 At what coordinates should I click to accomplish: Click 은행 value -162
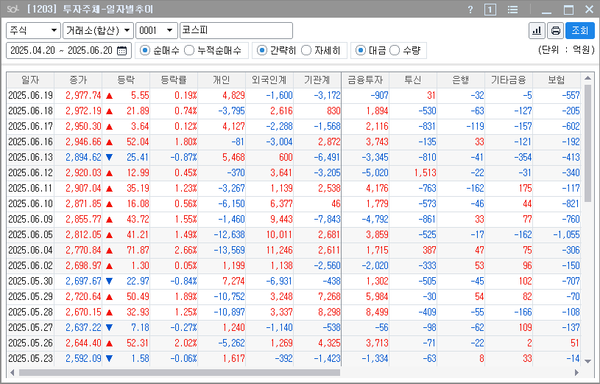click(475, 189)
